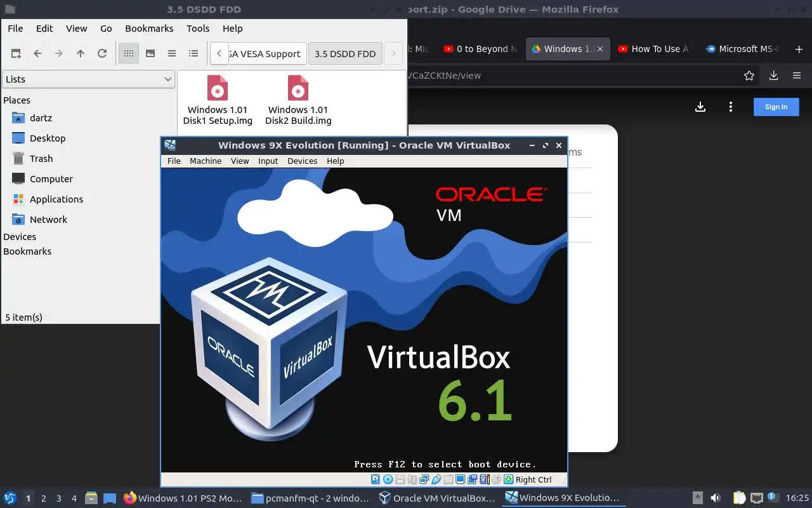Open the Lists side pane dropdown

(x=88, y=79)
